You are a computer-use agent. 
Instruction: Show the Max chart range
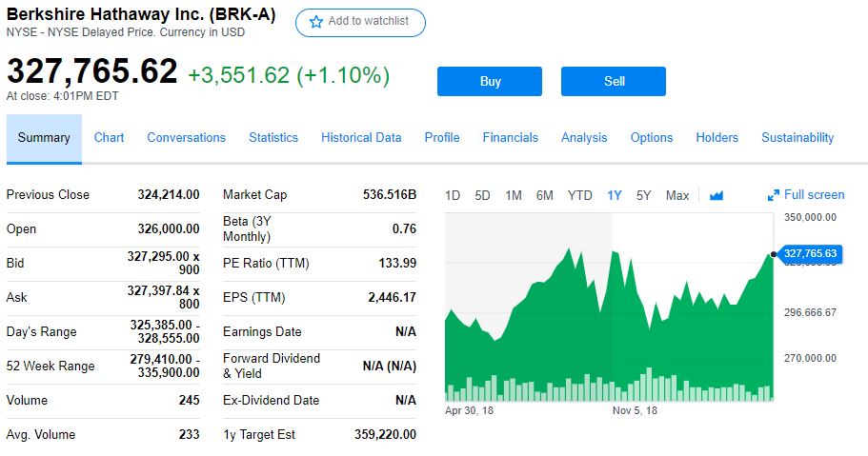(x=677, y=195)
